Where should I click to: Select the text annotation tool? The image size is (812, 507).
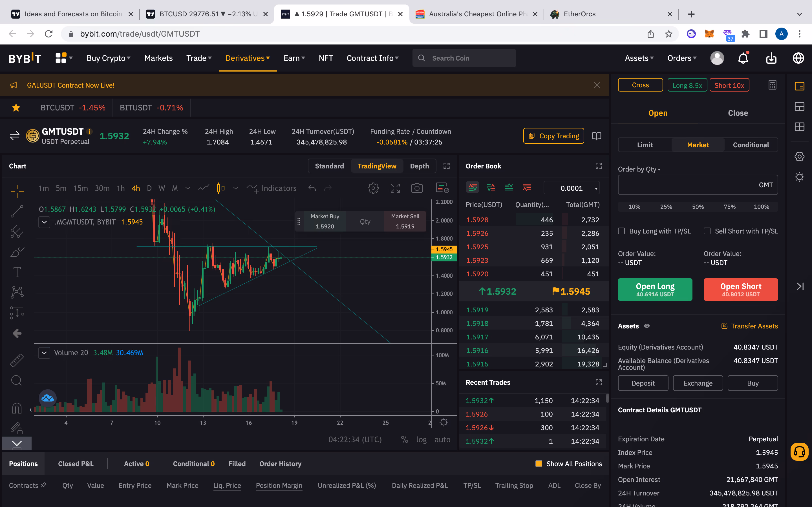17,272
